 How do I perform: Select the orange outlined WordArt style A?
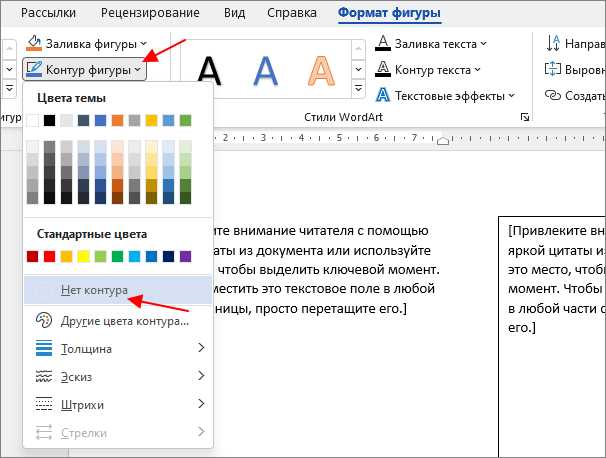pyautogui.click(x=321, y=71)
